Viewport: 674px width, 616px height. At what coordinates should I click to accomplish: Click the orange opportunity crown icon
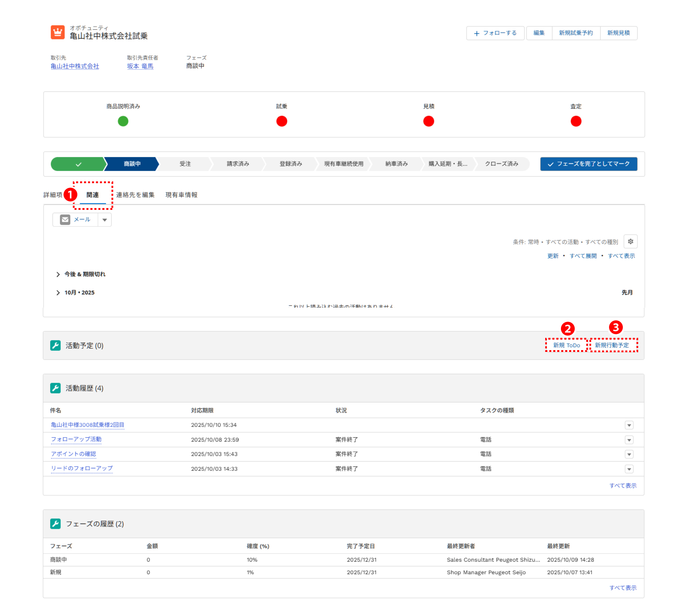[58, 32]
